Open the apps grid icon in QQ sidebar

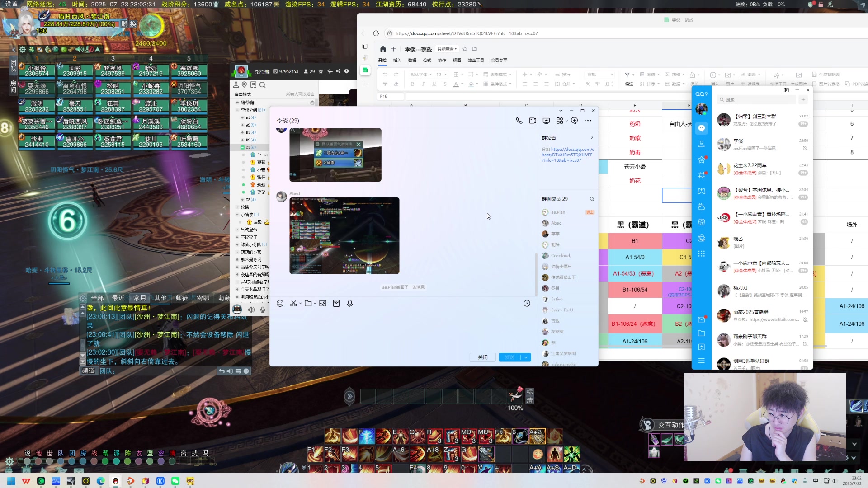[x=702, y=253]
